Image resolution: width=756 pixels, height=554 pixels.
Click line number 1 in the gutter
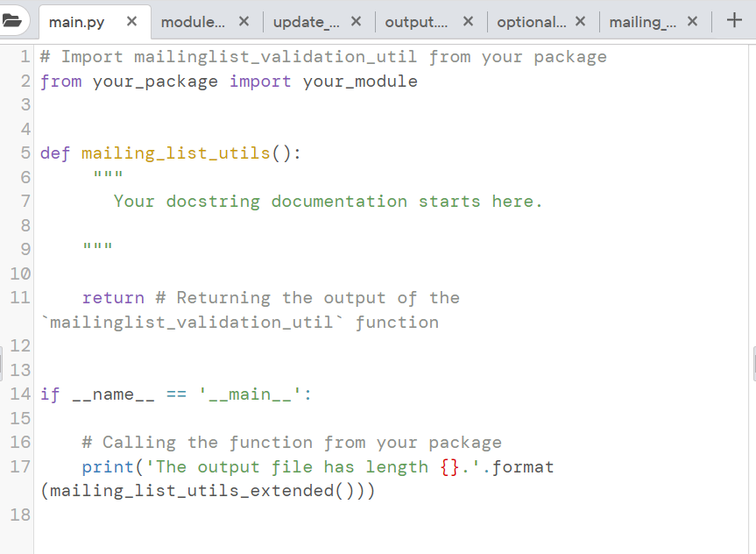(x=25, y=57)
